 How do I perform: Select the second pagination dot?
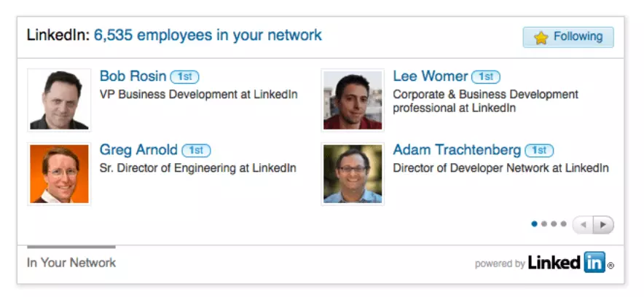coord(544,224)
